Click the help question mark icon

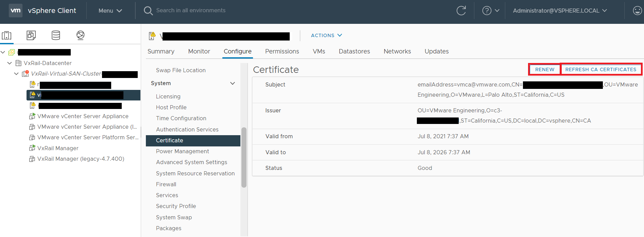tap(487, 11)
